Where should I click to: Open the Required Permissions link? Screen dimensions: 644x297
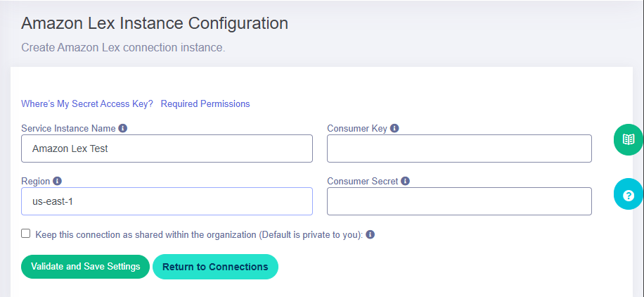point(205,103)
